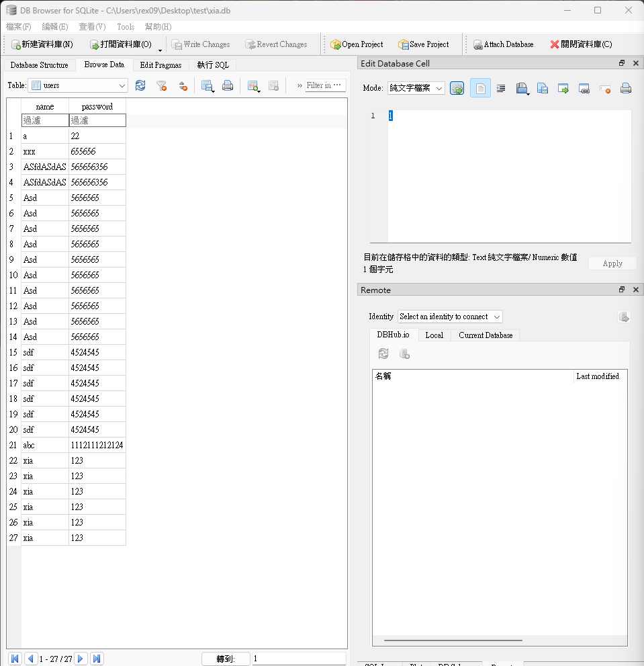The image size is (644, 666).
Task: Click the Write Changes button
Action: click(201, 44)
